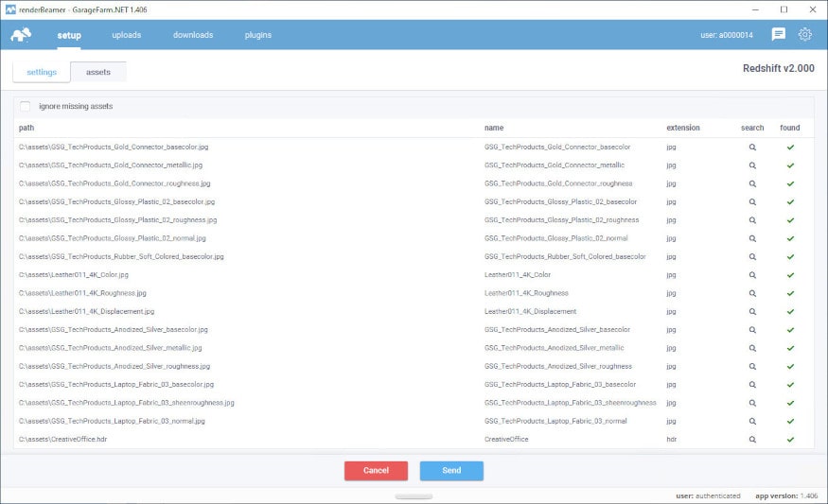Minimize the renderBeamer window
828x504 pixels.
coord(756,9)
